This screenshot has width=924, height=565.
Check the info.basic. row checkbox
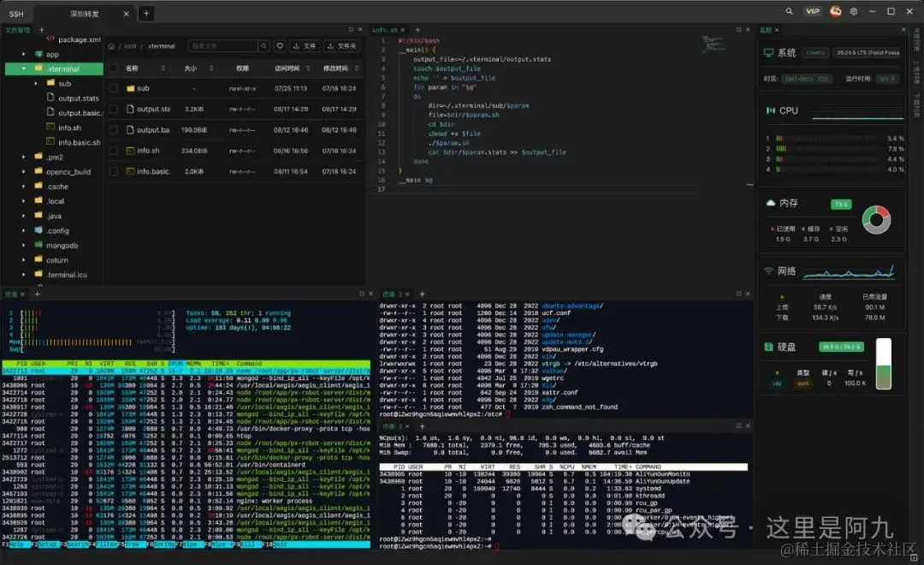tap(114, 171)
